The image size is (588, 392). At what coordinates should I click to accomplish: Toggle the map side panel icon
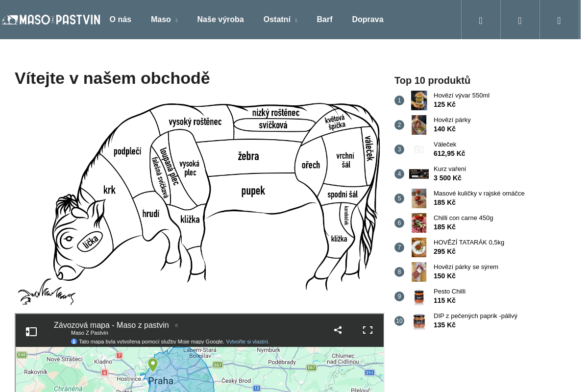(x=31, y=331)
